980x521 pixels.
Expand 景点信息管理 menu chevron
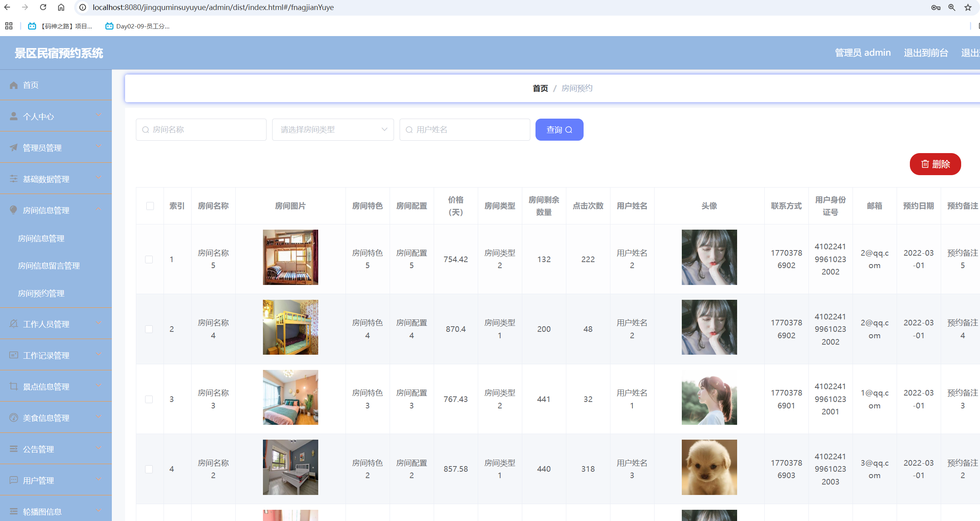[x=99, y=386]
